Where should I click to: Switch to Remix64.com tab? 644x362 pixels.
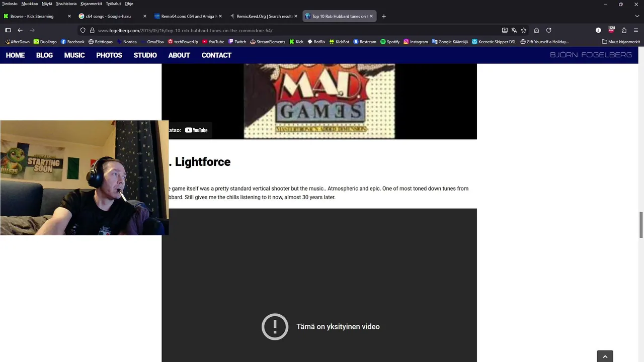[188, 16]
